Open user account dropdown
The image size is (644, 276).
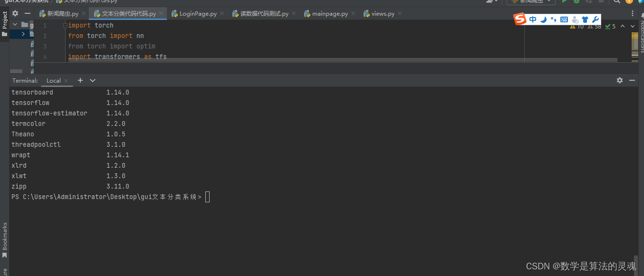492,1
